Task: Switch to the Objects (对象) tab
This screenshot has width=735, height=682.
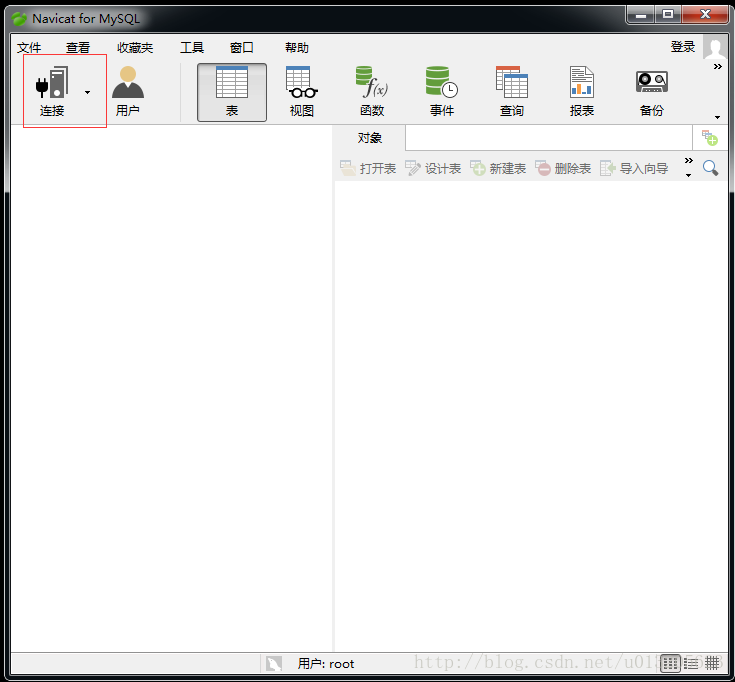Action: 369,138
